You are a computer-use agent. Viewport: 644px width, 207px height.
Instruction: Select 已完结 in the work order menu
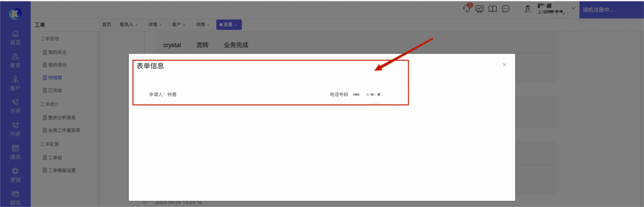[55, 91]
